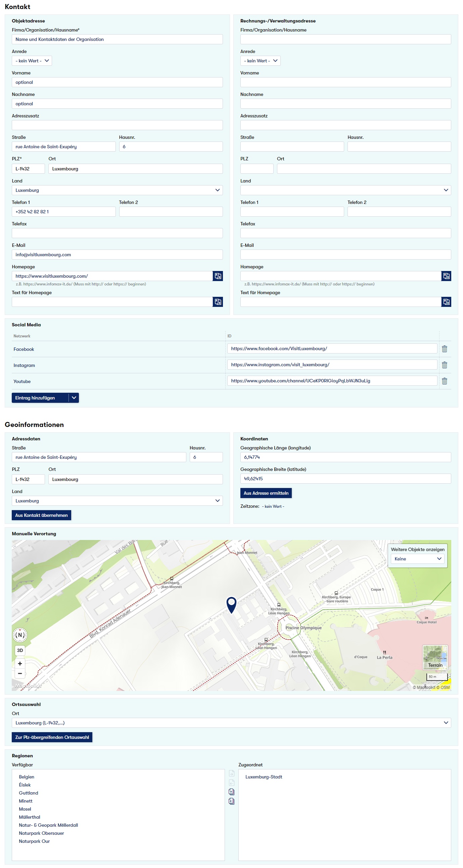This screenshot has height=868, width=463.
Task: Select Éislek in available regions
Action: coord(25,785)
